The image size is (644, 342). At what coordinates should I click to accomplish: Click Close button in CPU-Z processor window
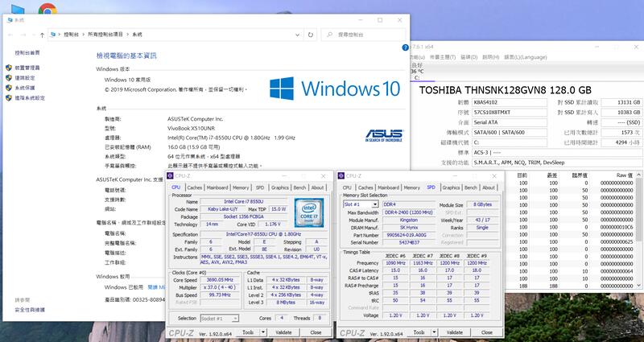coord(316,332)
